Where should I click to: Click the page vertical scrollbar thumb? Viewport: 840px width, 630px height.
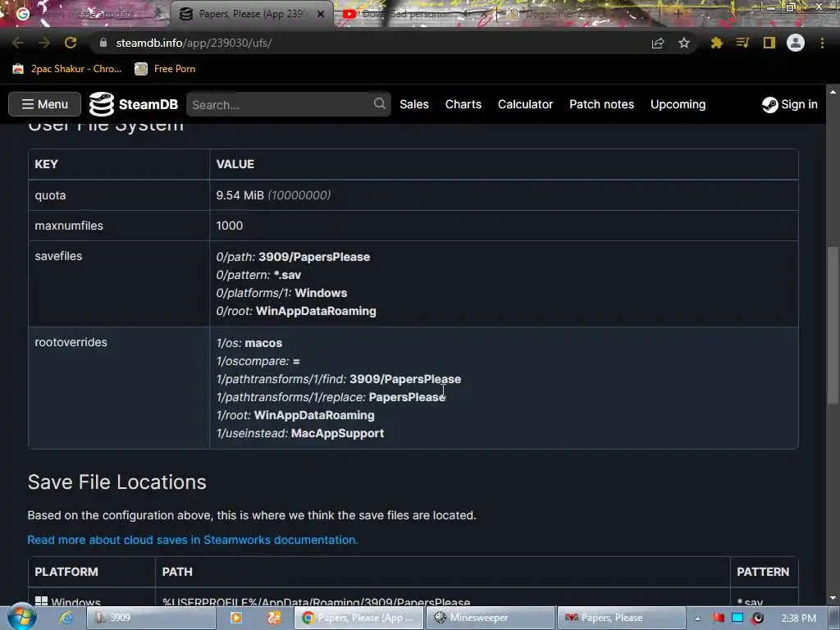833,325
